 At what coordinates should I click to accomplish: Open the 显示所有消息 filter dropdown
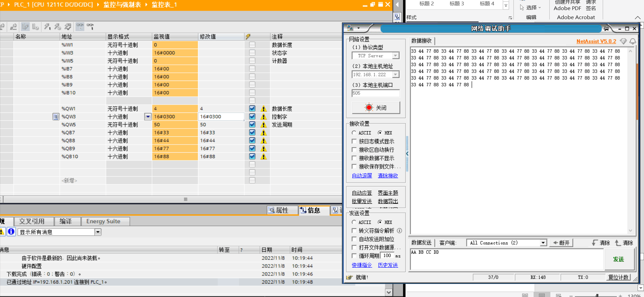pyautogui.click(x=98, y=232)
